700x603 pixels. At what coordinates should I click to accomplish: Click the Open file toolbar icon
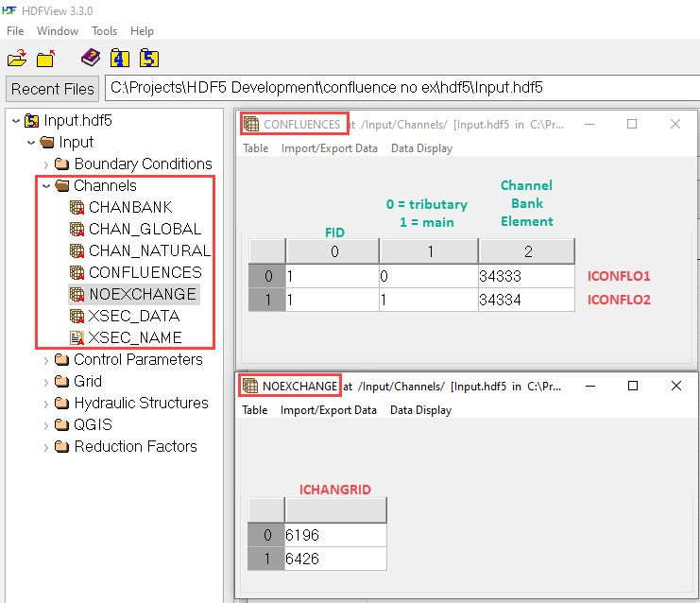pos(17,59)
